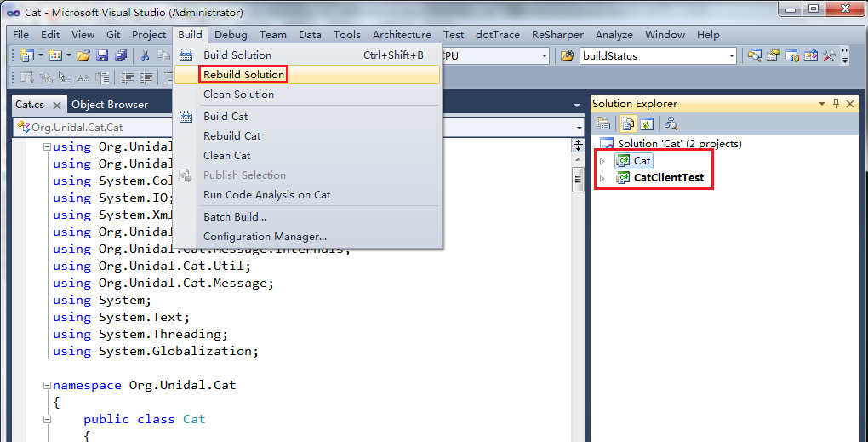Open the Properties Window toolbar icon

[x=773, y=55]
